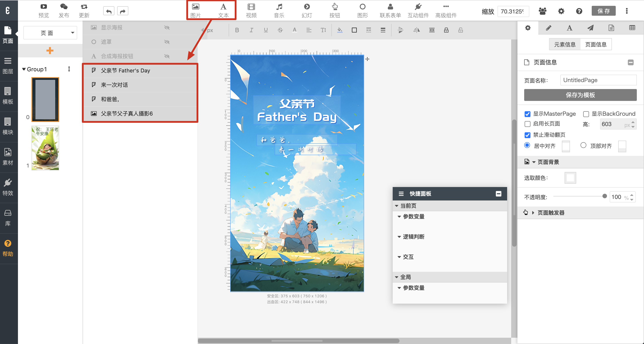The height and width of the screenshot is (344, 644).
Task: Select the Slideshow (幻灯) tool
Action: pyautogui.click(x=307, y=10)
